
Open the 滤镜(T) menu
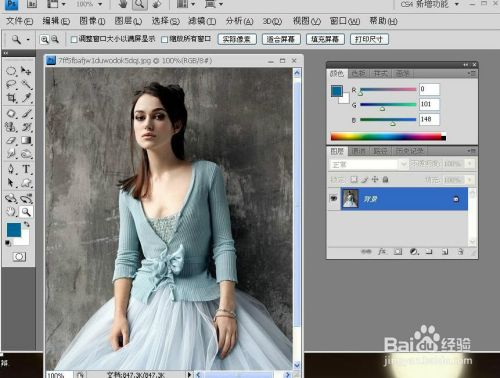202,21
